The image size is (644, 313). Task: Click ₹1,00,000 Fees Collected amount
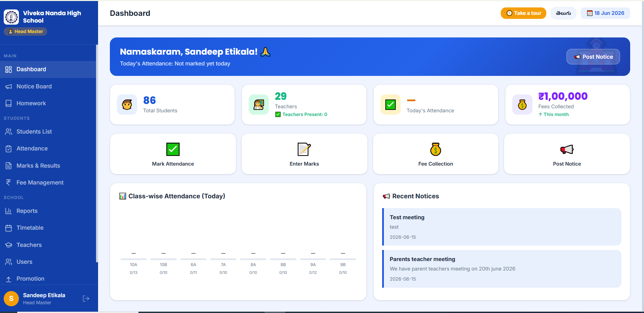pos(563,96)
